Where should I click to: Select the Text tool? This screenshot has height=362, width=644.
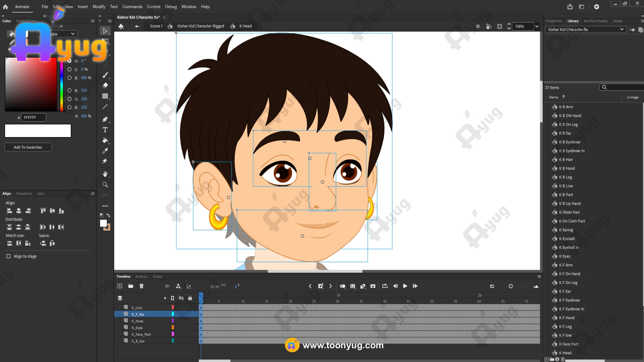pos(105,130)
